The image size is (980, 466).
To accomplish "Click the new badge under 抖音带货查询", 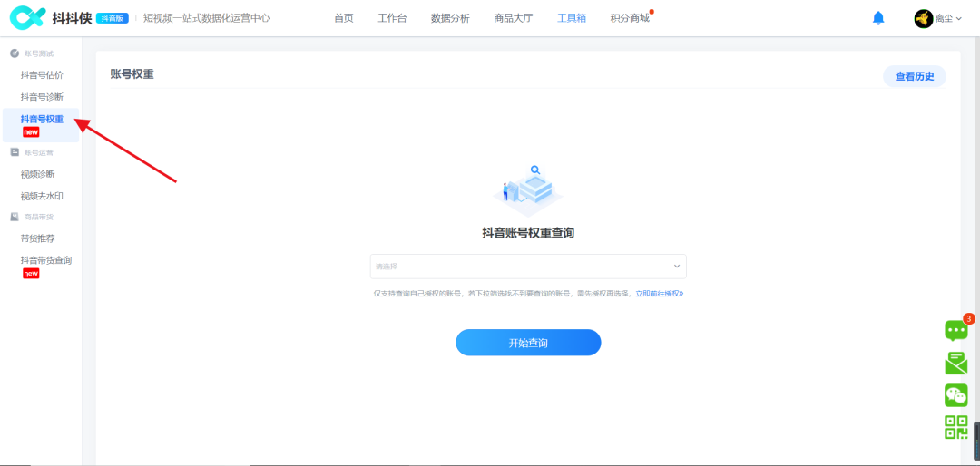I will (x=31, y=274).
